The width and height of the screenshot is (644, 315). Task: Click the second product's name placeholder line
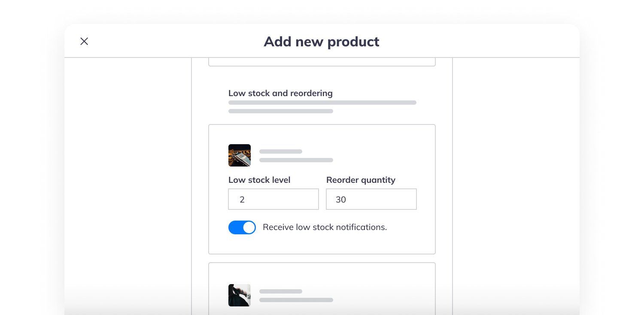pos(281,291)
